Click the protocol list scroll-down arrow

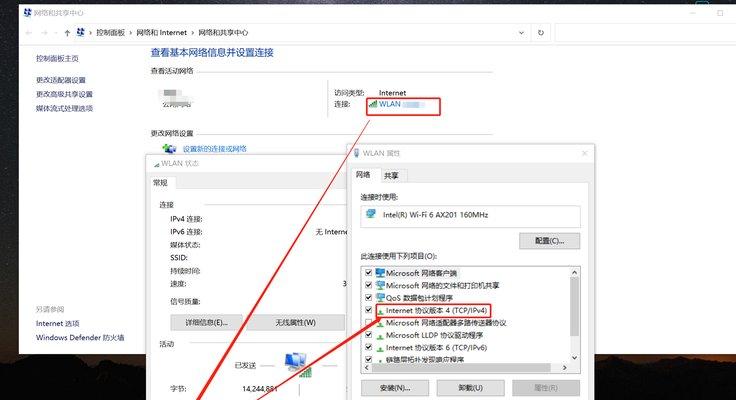[x=575, y=358]
